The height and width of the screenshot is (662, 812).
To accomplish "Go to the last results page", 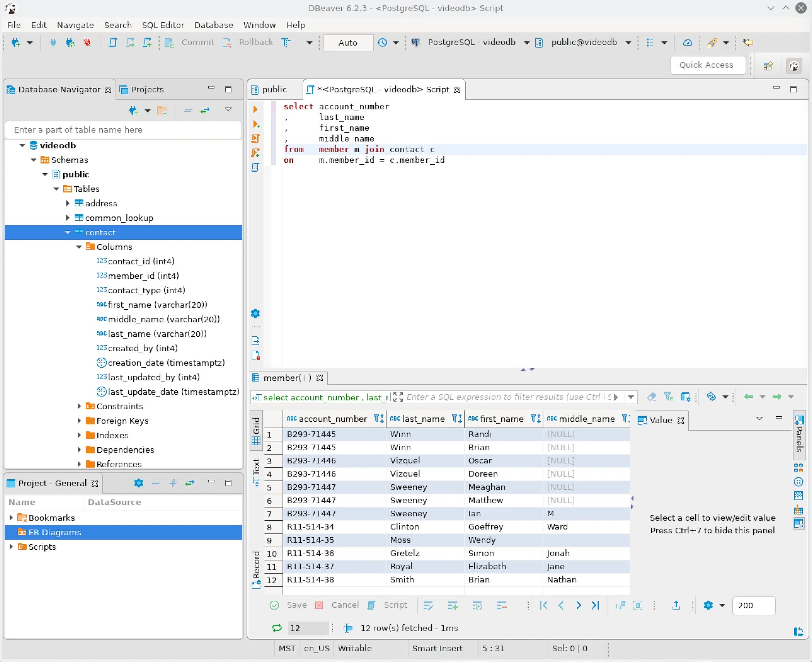I will click(595, 605).
